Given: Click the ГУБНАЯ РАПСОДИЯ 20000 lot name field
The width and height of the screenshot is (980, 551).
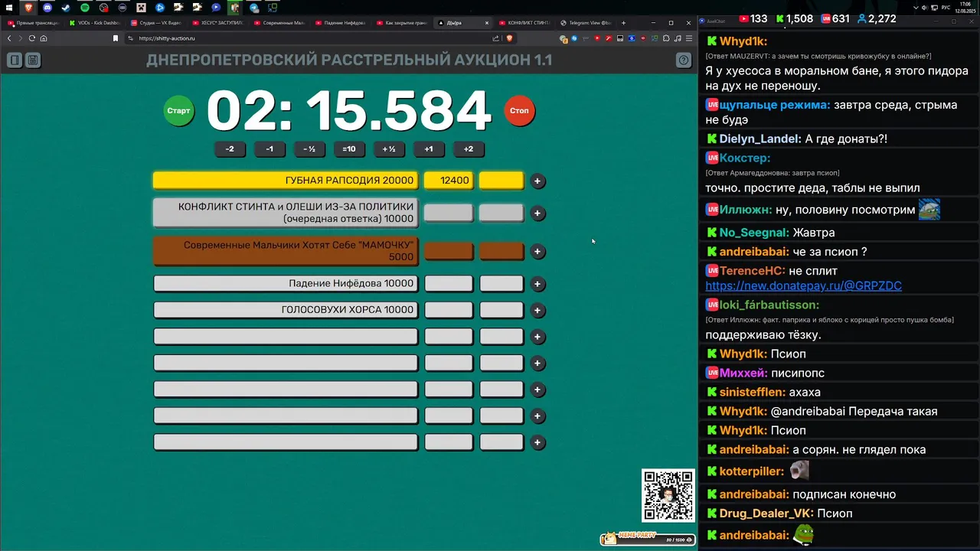Looking at the screenshot, I should 286,181.
